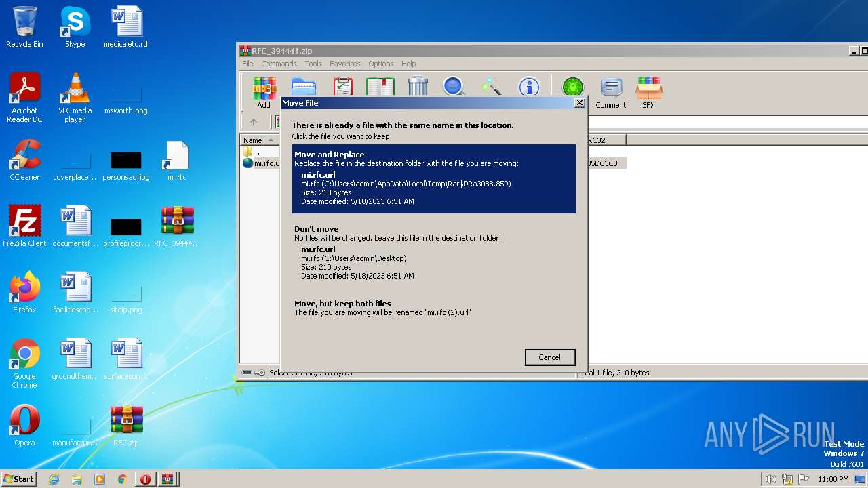
Task: Click the drive icon in WinRAR status bar
Action: pyautogui.click(x=248, y=373)
